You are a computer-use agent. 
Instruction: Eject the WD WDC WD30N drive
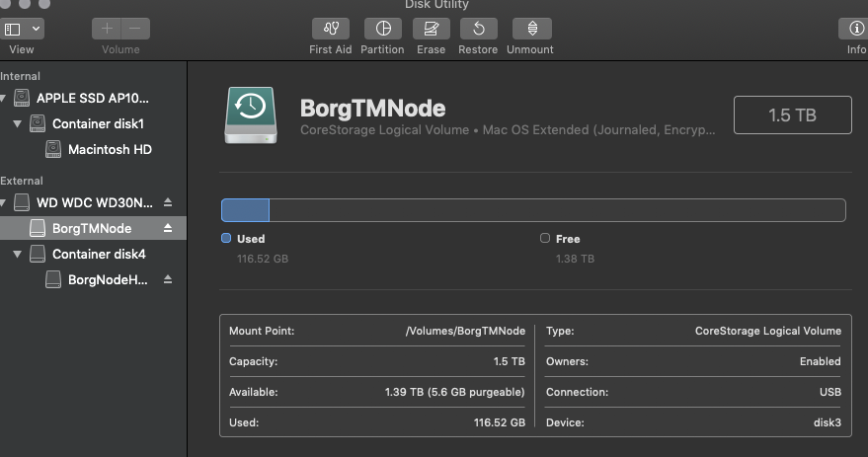(168, 202)
